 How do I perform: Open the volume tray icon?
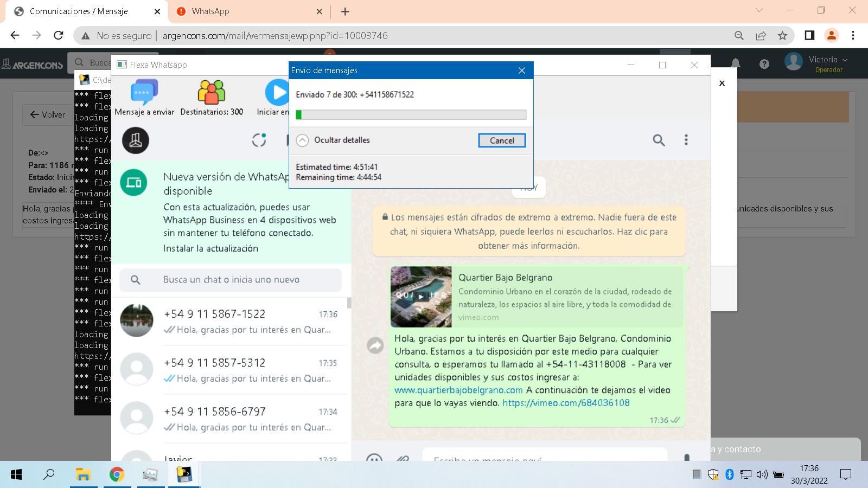[x=762, y=475]
